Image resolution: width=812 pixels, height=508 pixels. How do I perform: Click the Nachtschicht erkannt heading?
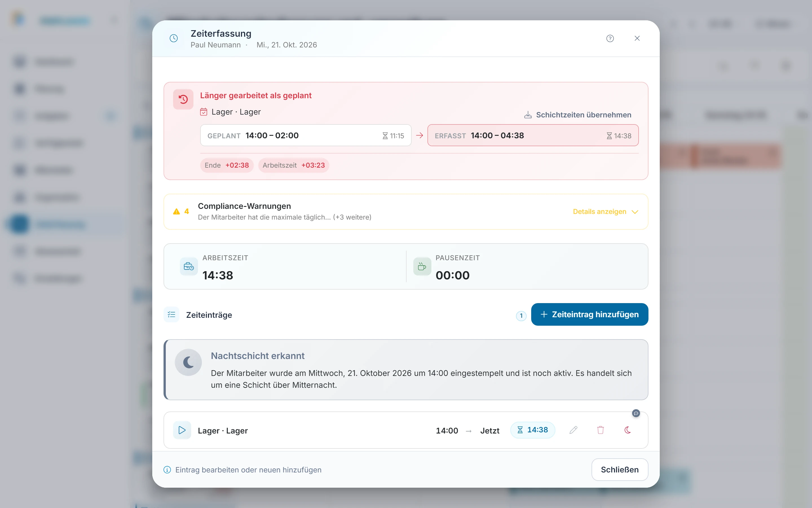258,356
